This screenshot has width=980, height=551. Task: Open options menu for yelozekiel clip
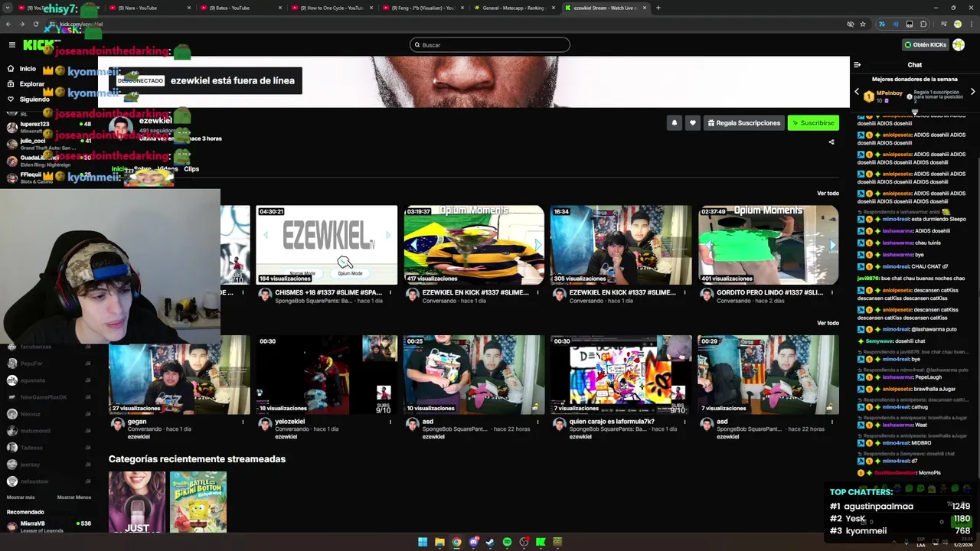[x=390, y=422]
